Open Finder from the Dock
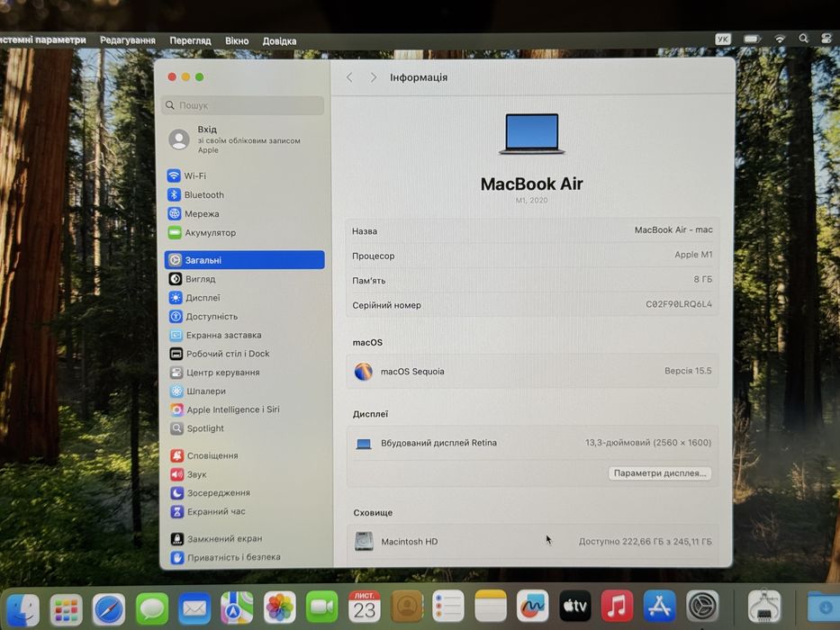Viewport: 840px width, 630px height. click(23, 609)
